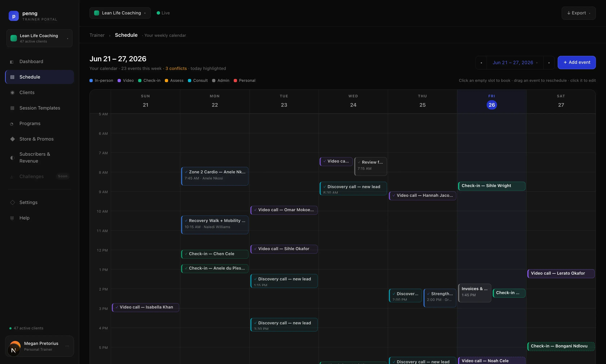Select the Assess legend item

174,80
